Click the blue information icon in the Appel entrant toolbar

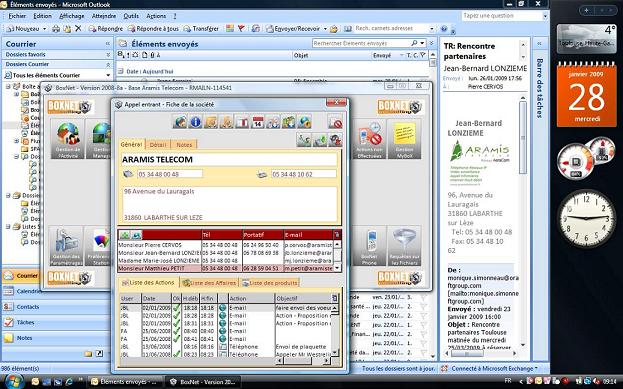coord(195,122)
